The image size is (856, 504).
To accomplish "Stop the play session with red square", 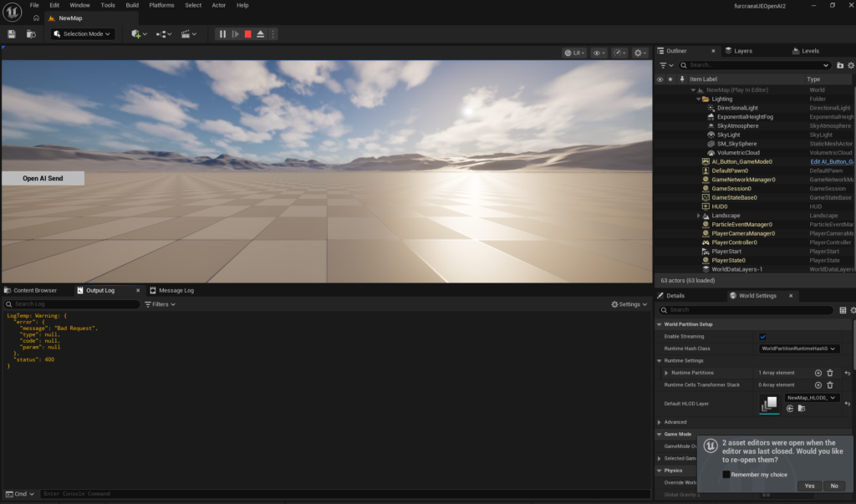I will [248, 34].
